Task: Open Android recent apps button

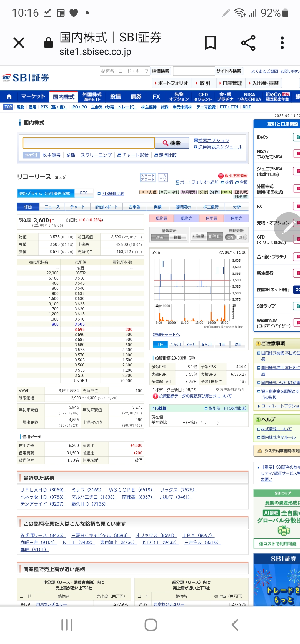Action: tap(67, 625)
